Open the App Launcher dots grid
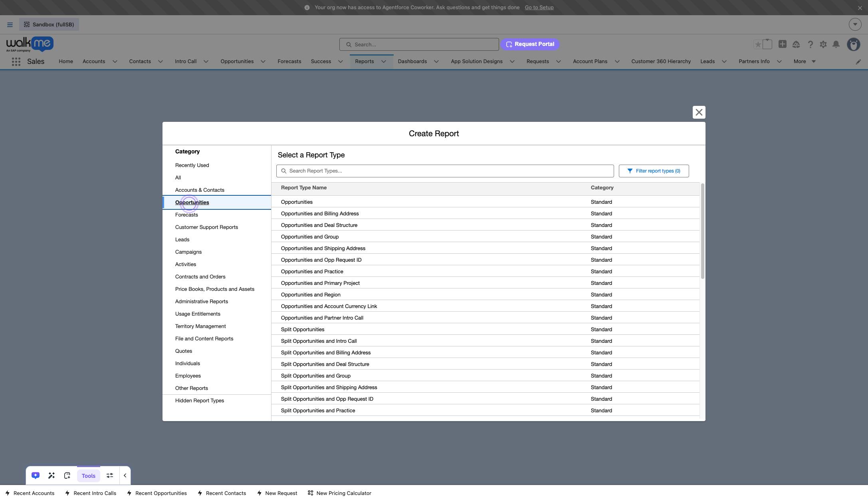Viewport: 868px width, 501px height. coord(16,62)
